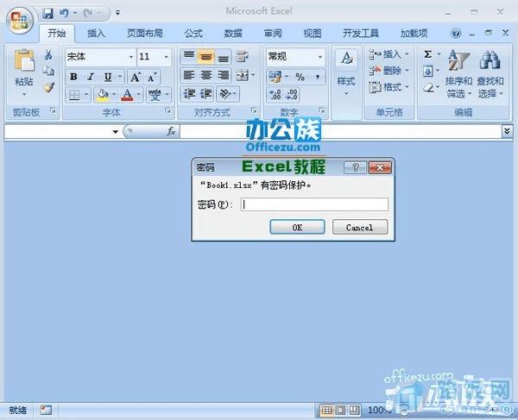Switch to 插入 ribbon tab
The width and height of the screenshot is (518, 420).
[x=96, y=34]
